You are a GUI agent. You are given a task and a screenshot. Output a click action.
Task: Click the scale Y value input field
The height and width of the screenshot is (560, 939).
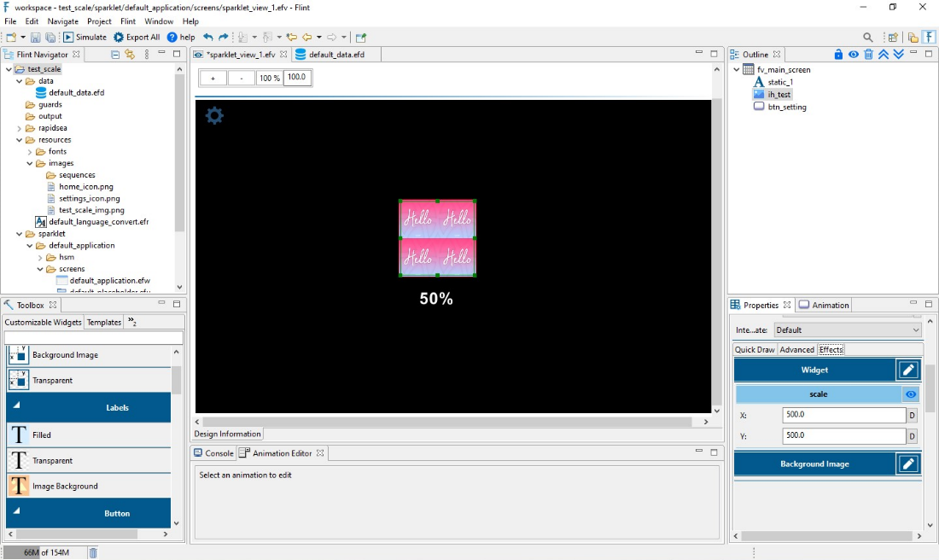tap(843, 436)
